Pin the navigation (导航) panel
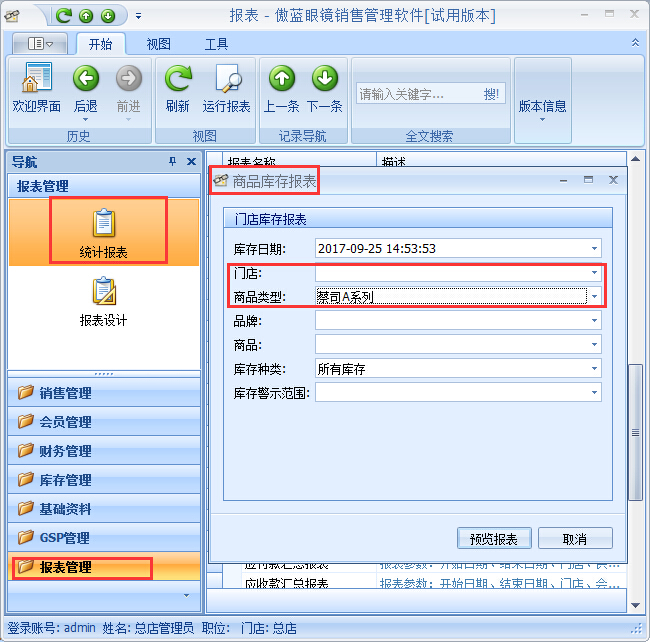The height and width of the screenshot is (642, 650). pyautogui.click(x=171, y=162)
